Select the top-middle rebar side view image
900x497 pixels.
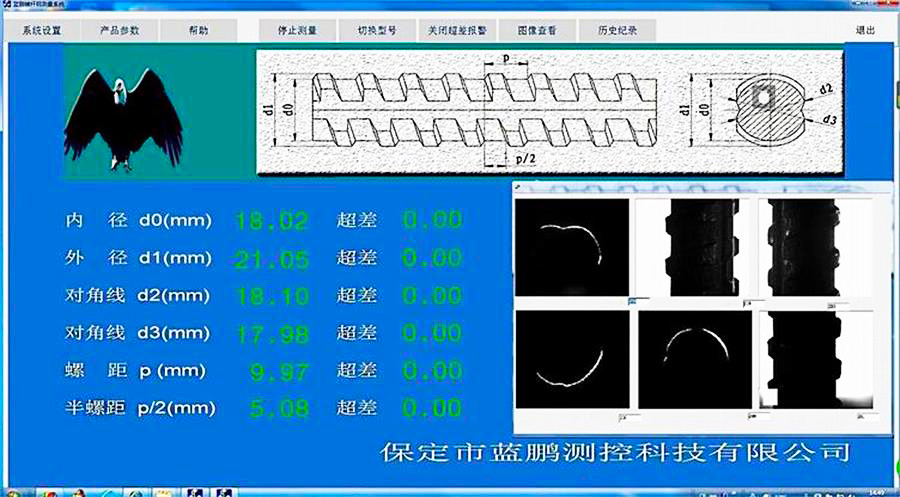(694, 246)
